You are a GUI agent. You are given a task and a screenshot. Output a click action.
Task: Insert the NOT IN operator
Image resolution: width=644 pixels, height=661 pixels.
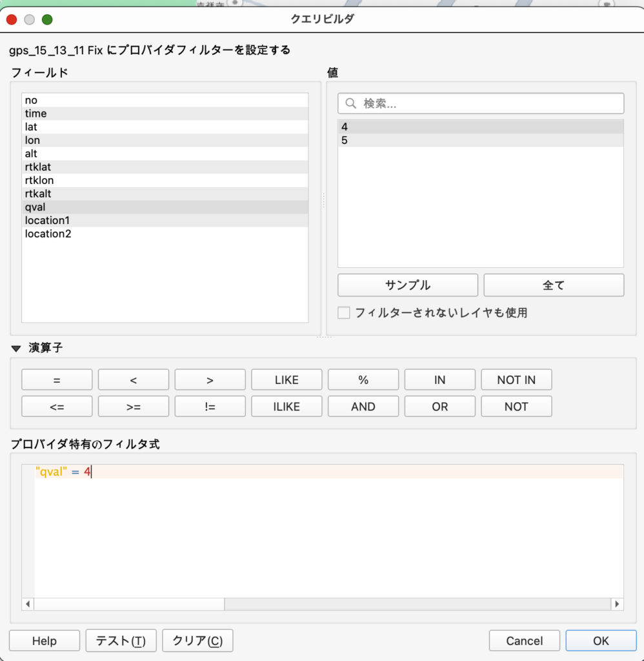coord(516,380)
